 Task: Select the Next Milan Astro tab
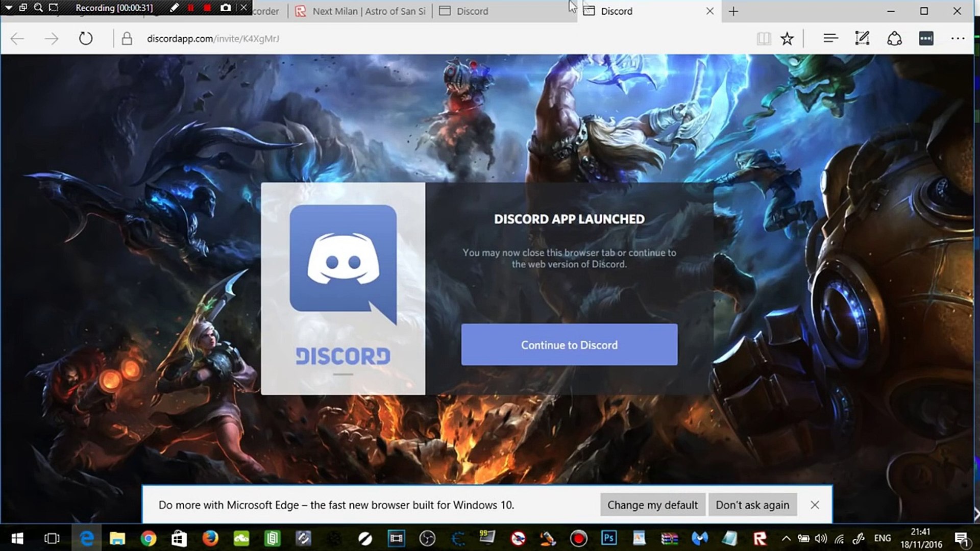pyautogui.click(x=369, y=11)
